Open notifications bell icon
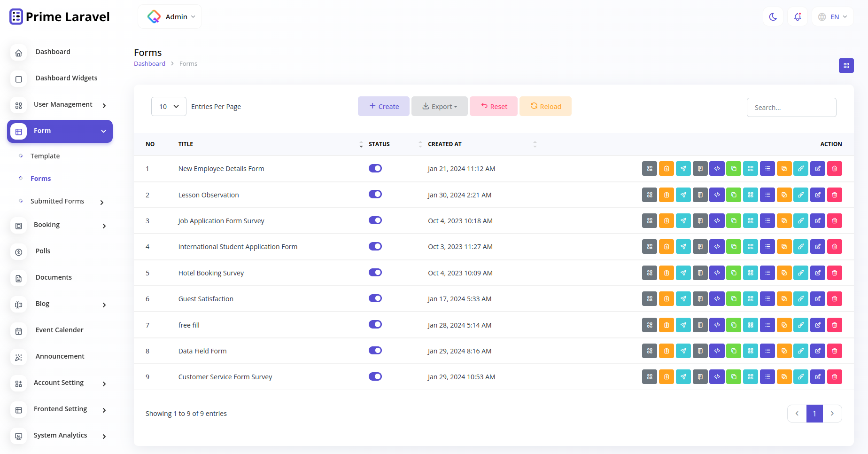The image size is (868, 454). [x=798, y=16]
